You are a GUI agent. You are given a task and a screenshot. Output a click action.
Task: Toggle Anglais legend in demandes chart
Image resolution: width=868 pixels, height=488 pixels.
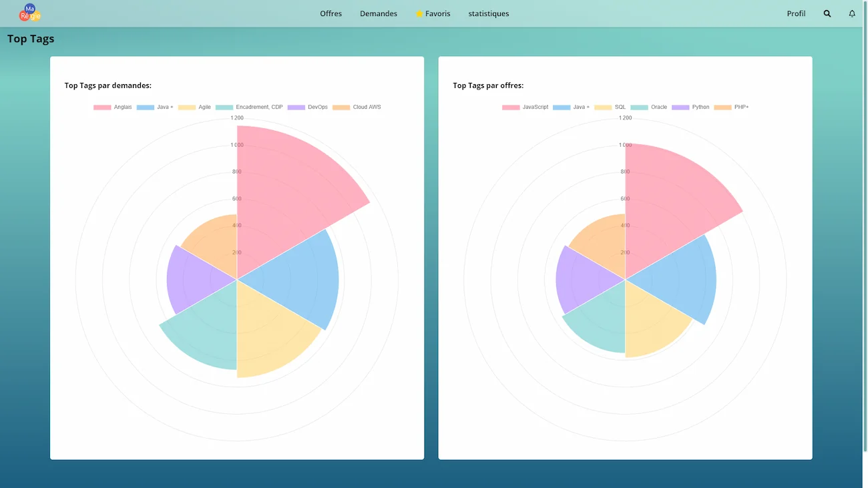click(113, 107)
